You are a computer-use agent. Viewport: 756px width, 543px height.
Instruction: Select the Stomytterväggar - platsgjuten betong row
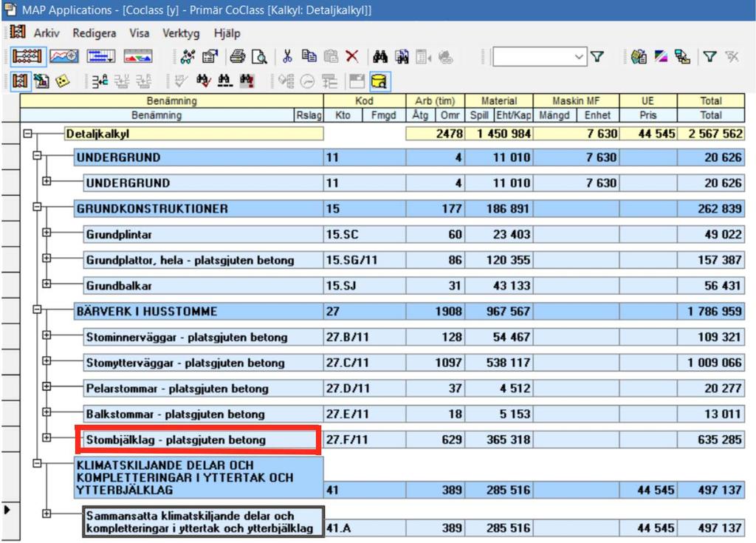[203, 363]
